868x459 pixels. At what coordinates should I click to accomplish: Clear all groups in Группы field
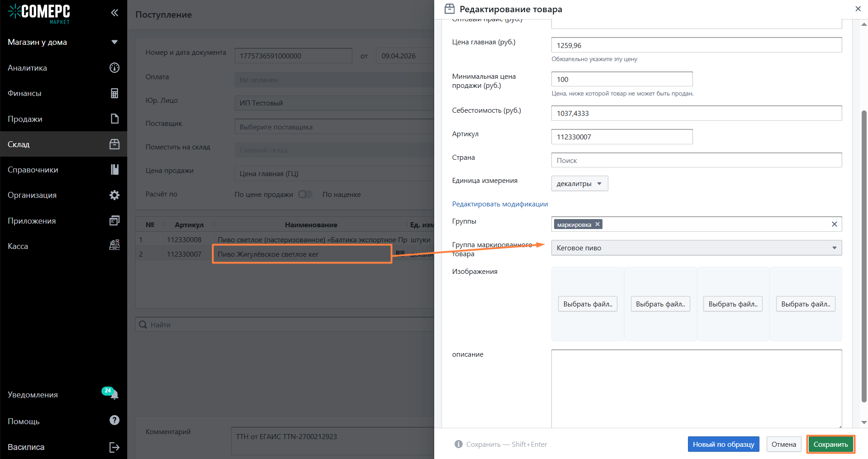(835, 224)
